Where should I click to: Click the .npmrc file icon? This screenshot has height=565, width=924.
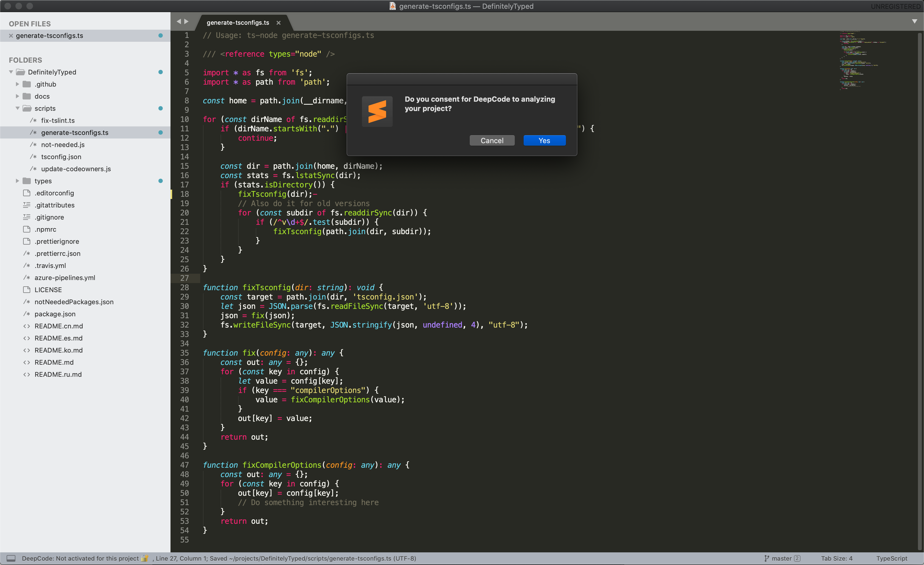point(27,229)
